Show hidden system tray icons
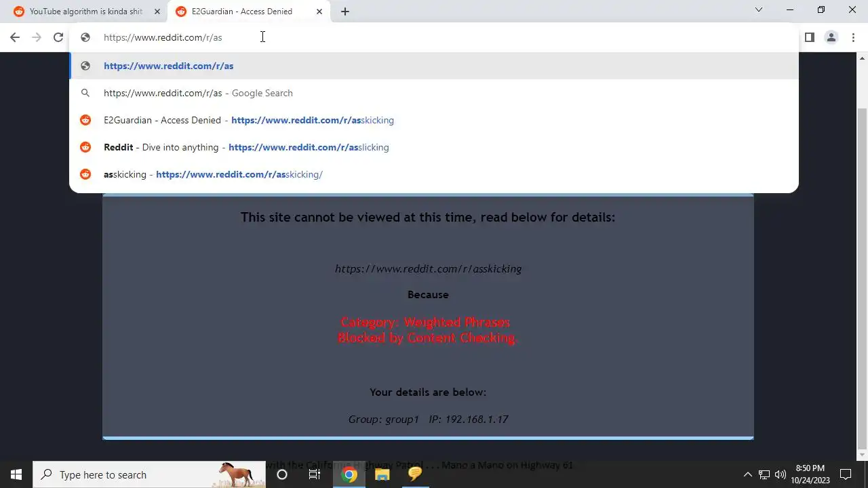Screen dimensions: 868x488 point(747,474)
